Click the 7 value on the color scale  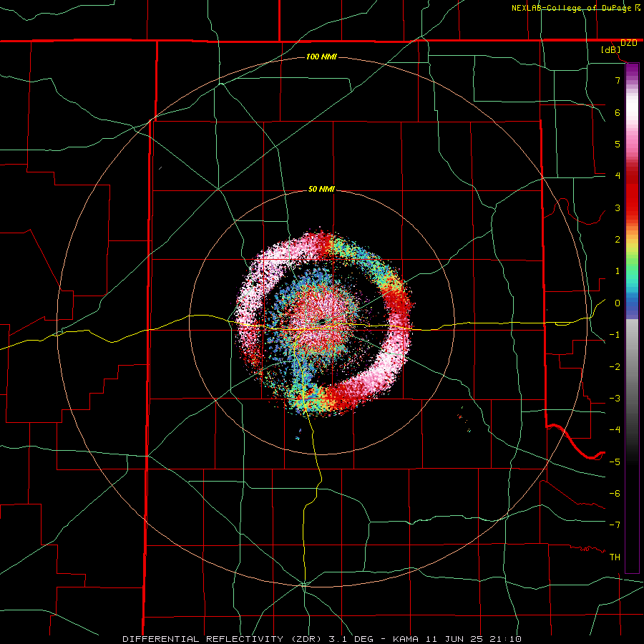(618, 80)
